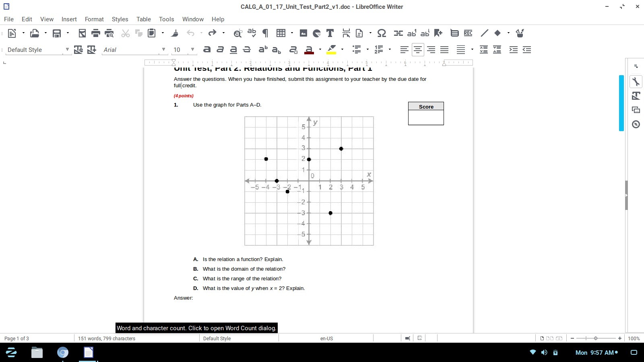Toggle formatting marks with the pilcrow icon
This screenshot has height=362, width=644.
click(265, 33)
